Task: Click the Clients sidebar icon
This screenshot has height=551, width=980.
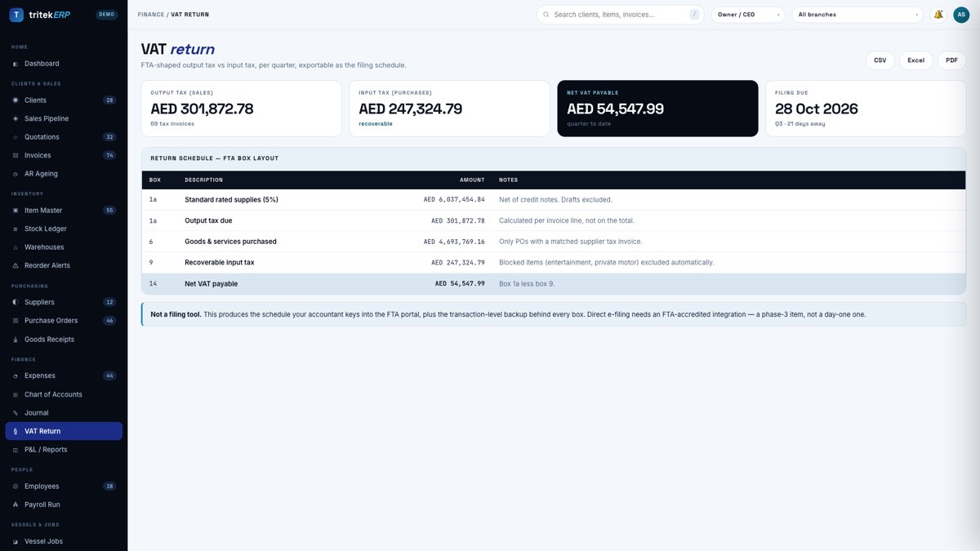Action: (16, 100)
